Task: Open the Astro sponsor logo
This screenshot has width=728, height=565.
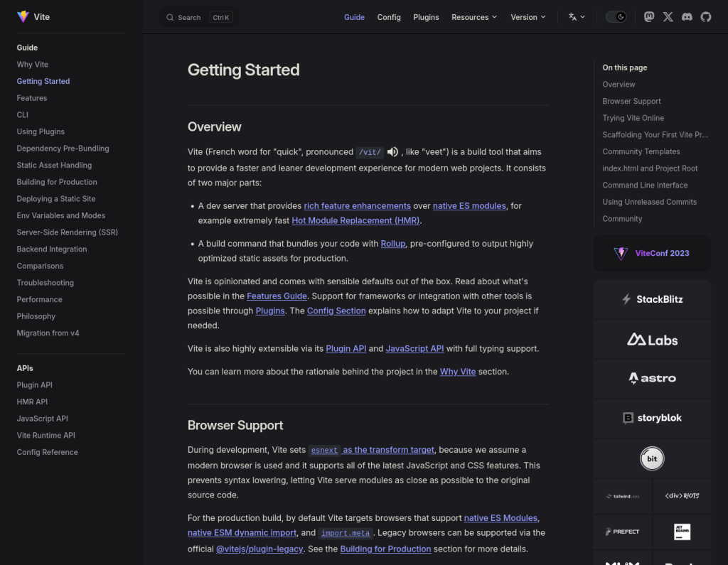Action: pos(653,378)
